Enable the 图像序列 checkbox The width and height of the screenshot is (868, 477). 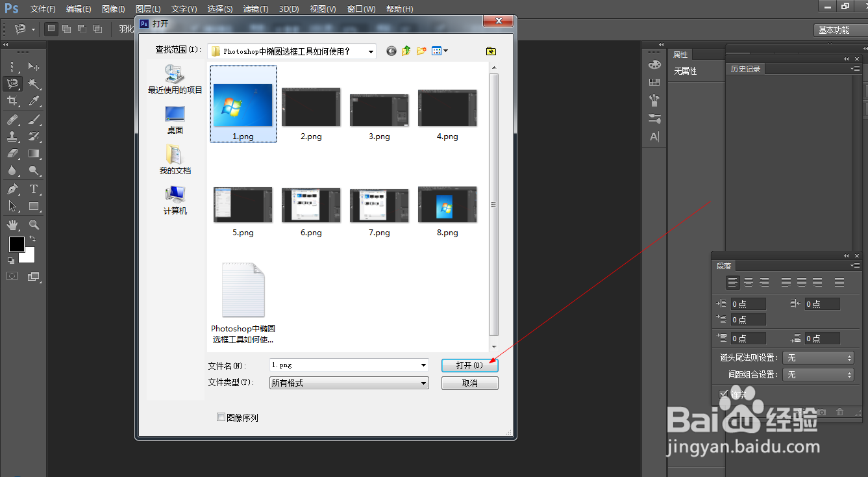[x=221, y=417]
